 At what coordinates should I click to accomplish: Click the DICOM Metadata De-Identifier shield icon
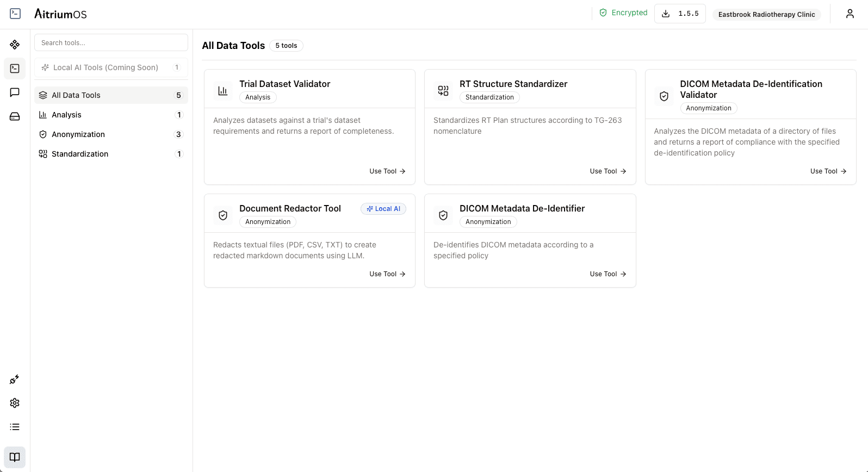click(x=443, y=215)
